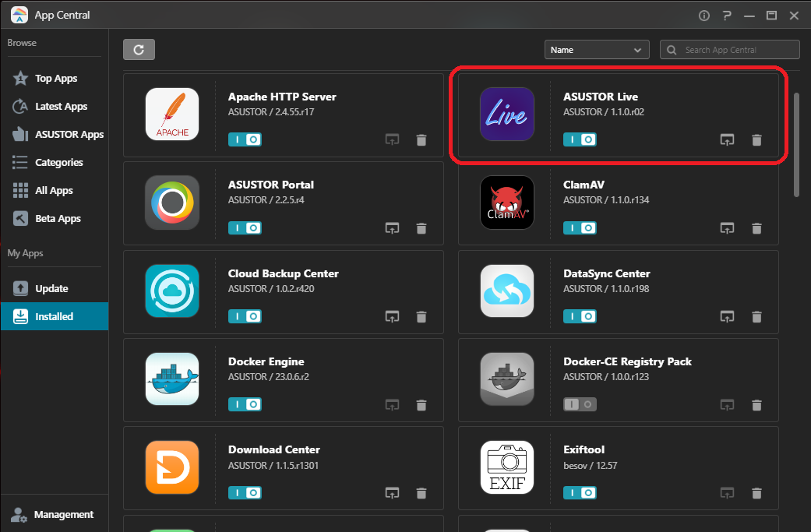
Task: Toggle the DataSync Center switch
Action: pyautogui.click(x=580, y=316)
